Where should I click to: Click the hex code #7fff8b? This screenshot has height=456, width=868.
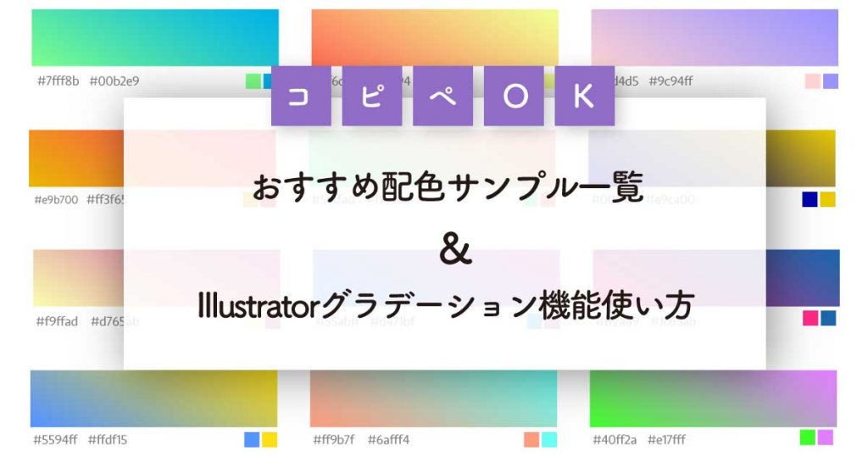click(x=58, y=81)
